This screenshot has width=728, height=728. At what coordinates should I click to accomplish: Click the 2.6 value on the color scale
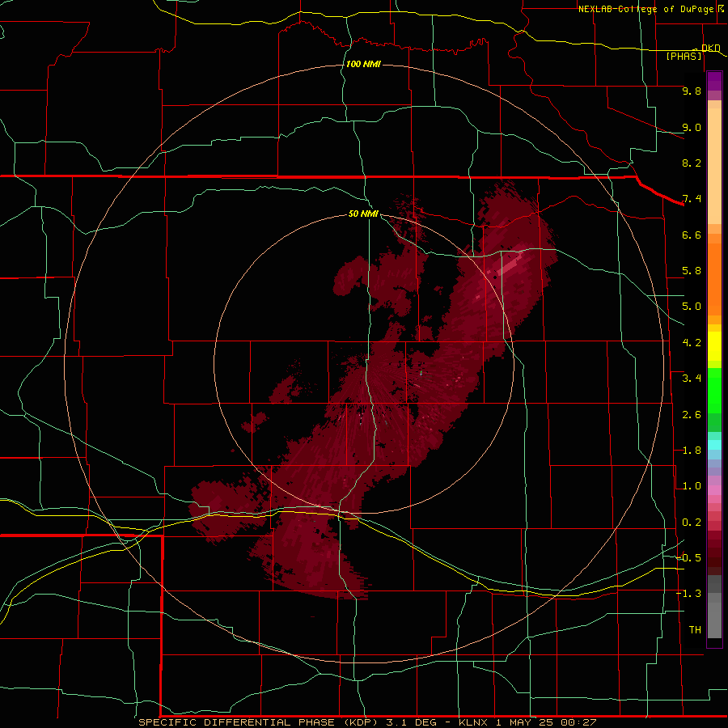click(692, 415)
